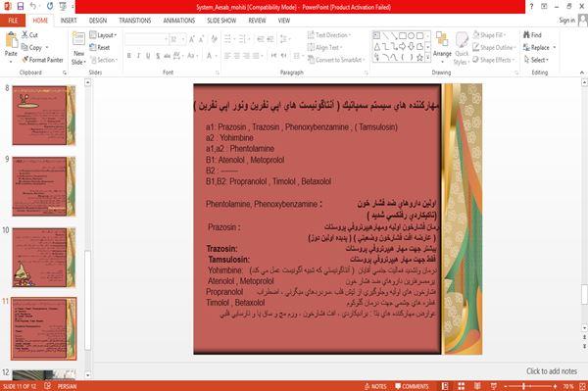Switch to the VIEW tab
The width and height of the screenshot is (588, 391).
click(284, 21)
